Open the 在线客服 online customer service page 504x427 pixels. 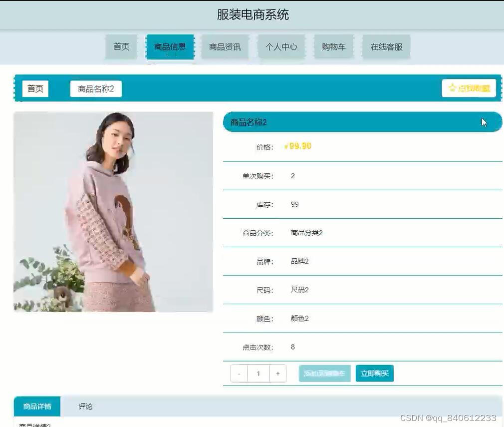pyautogui.click(x=386, y=46)
